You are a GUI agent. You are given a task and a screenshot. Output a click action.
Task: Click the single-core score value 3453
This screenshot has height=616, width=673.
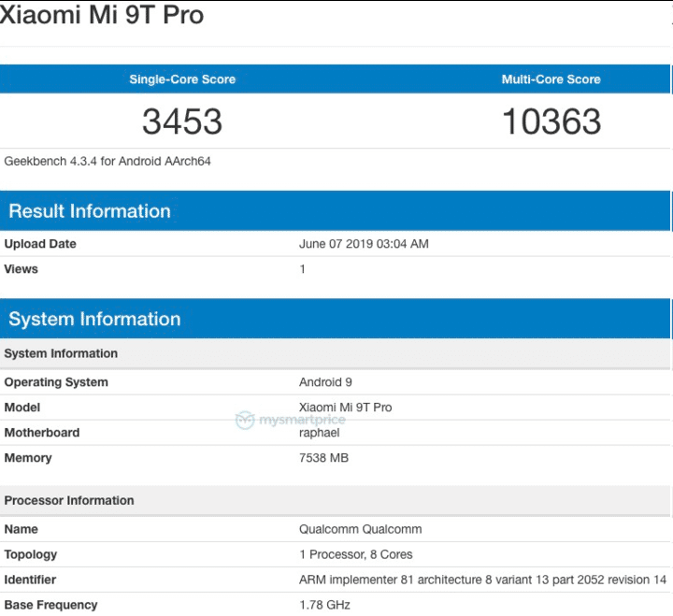[182, 122]
